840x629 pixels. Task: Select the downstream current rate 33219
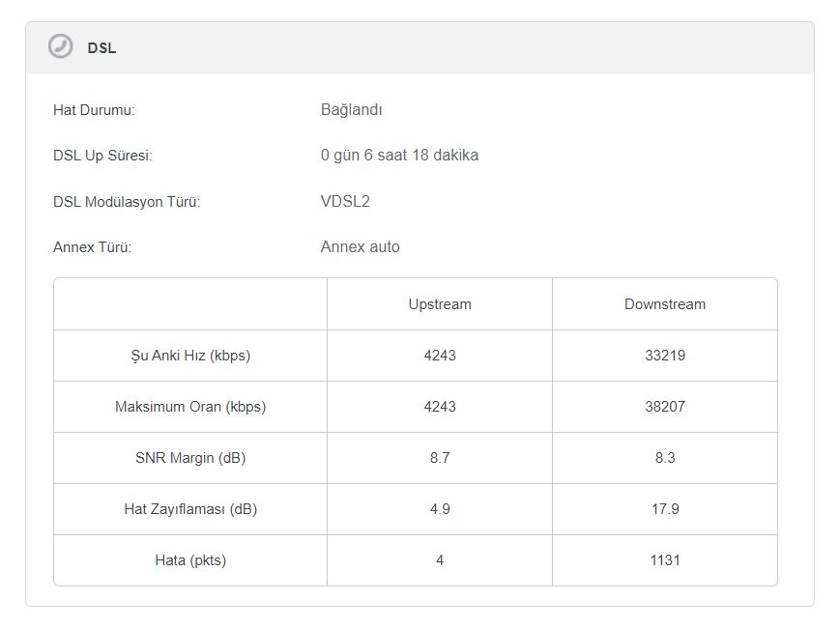(x=665, y=356)
